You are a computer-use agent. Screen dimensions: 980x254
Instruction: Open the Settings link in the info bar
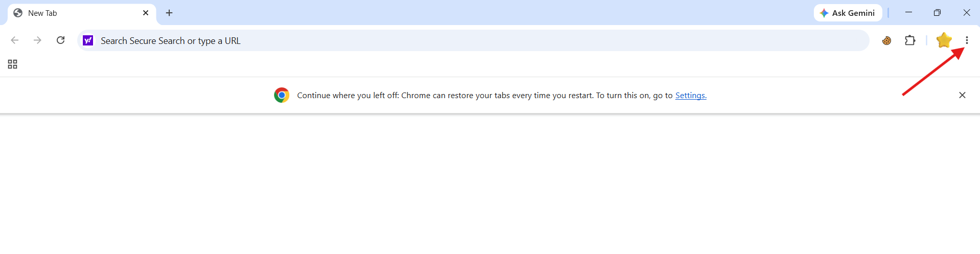pos(691,96)
